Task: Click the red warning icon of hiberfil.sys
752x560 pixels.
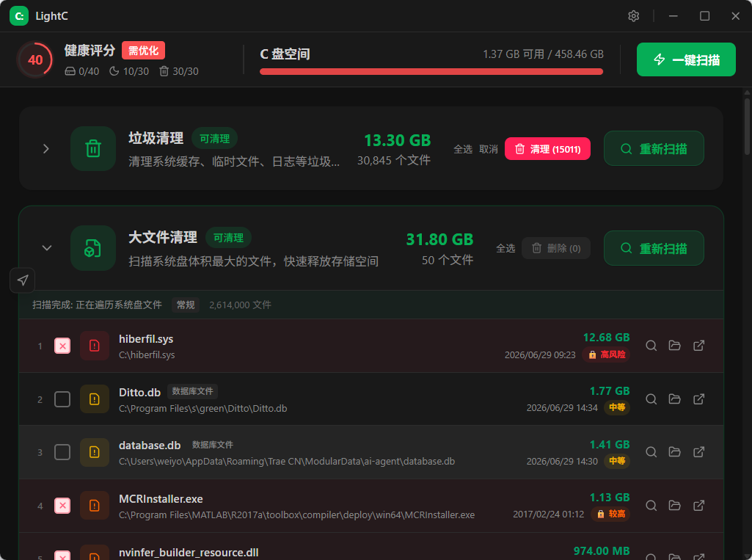Action: click(x=95, y=346)
